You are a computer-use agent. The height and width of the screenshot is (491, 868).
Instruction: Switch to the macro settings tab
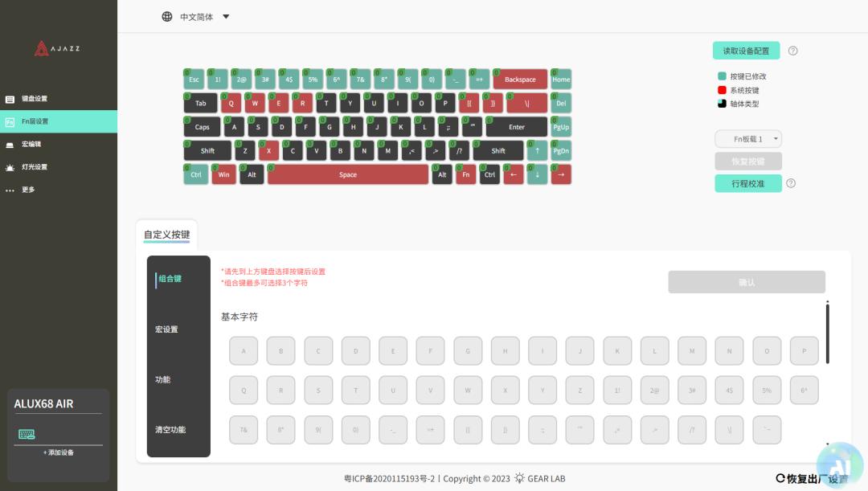click(x=166, y=329)
